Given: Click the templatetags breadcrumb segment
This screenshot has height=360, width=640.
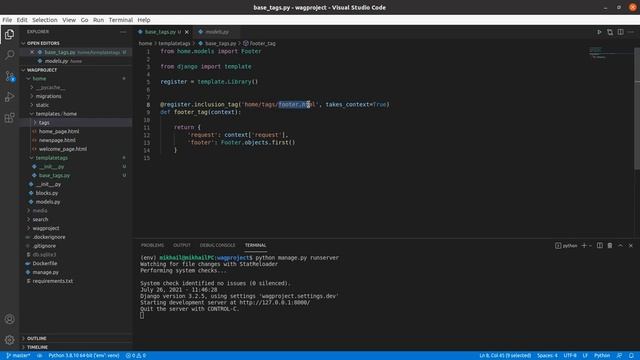Looking at the screenshot, I should pyautogui.click(x=174, y=43).
